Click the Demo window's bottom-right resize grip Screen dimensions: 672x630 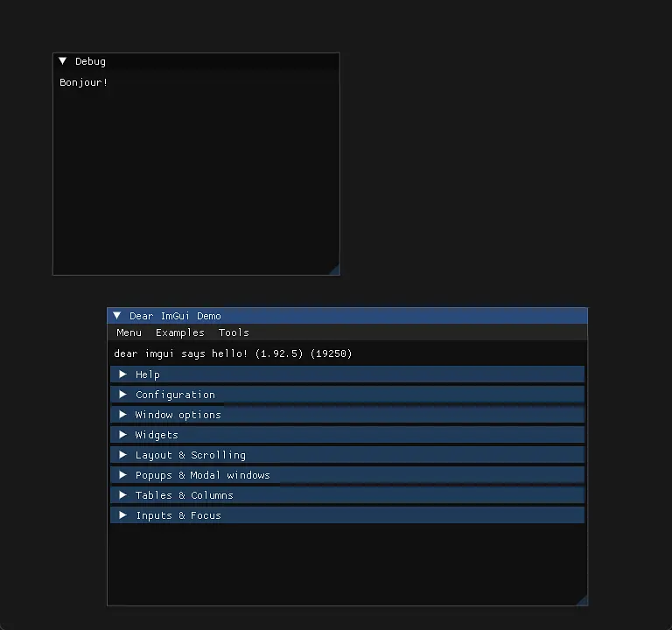pos(583,600)
